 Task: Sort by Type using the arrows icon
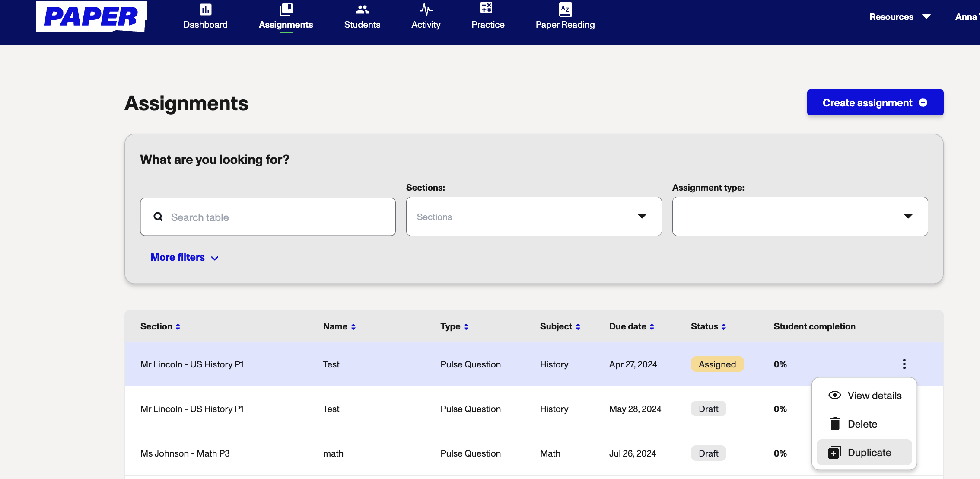466,327
